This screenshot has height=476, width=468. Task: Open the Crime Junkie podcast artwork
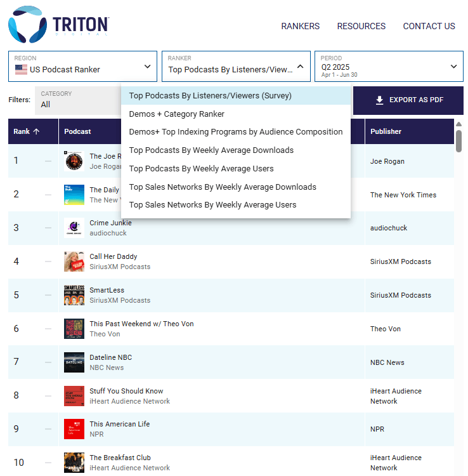pos(74,228)
